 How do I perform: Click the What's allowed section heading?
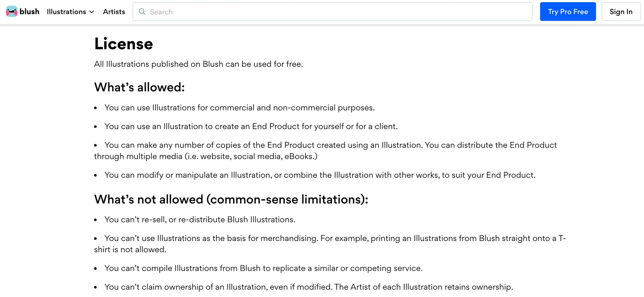tap(139, 87)
